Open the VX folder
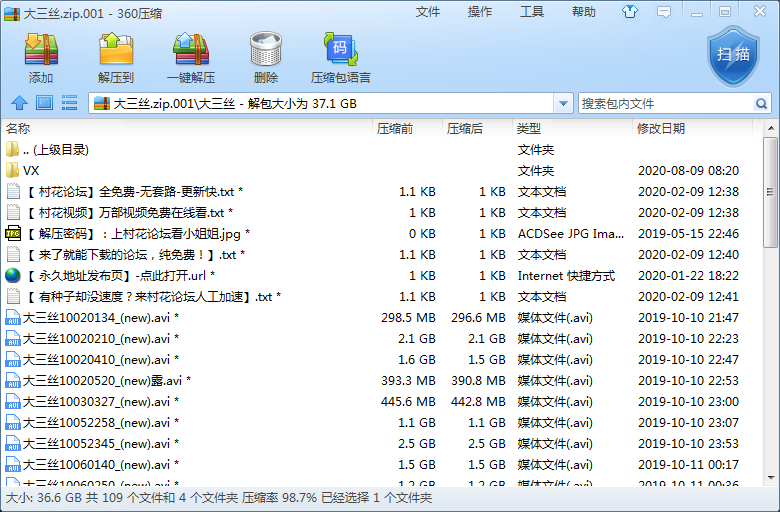This screenshot has height=512, width=780. click(x=31, y=171)
